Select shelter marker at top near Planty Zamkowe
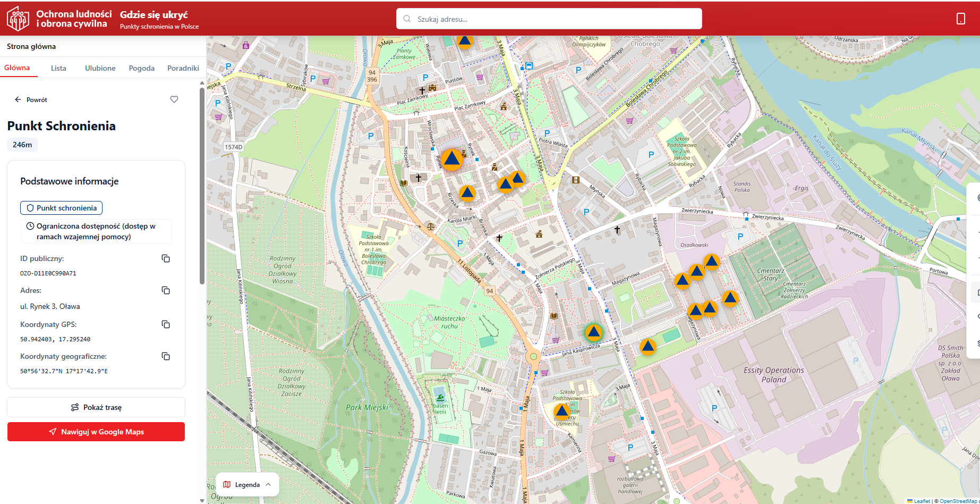The image size is (980, 504). (x=465, y=41)
